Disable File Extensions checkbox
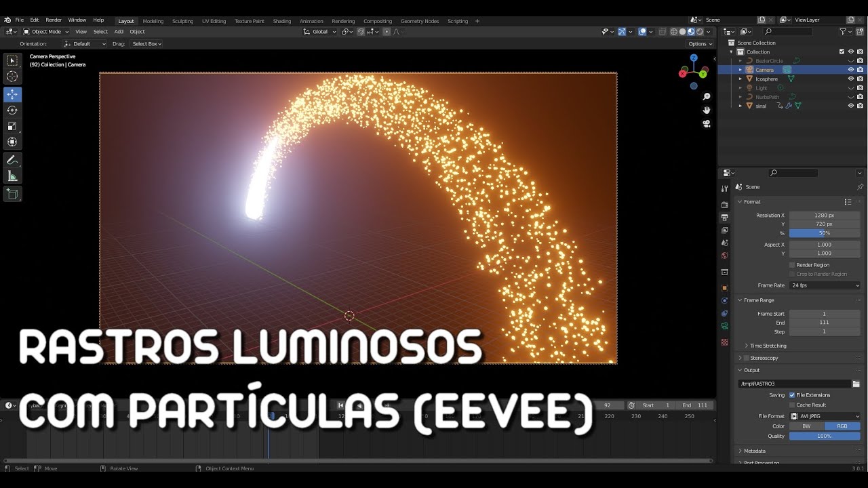Viewport: 868px width, 488px height. [792, 395]
